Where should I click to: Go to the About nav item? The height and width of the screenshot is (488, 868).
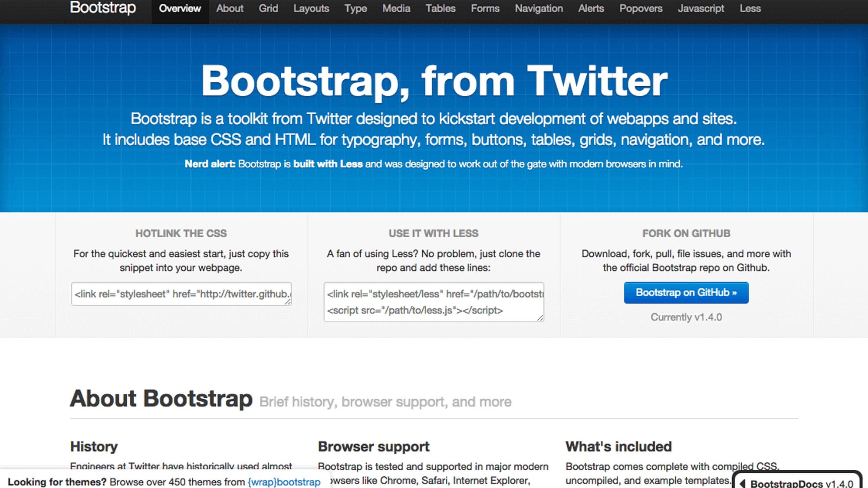click(230, 9)
